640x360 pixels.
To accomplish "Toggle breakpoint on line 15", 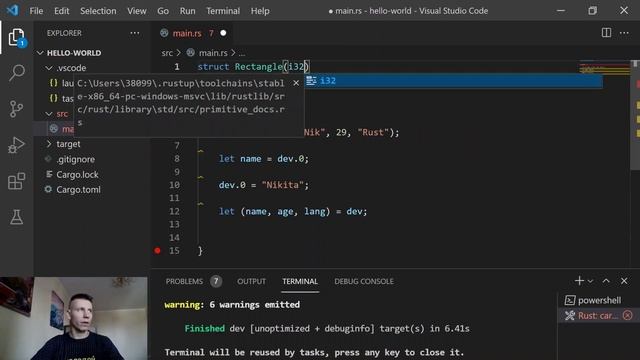I will [x=158, y=251].
